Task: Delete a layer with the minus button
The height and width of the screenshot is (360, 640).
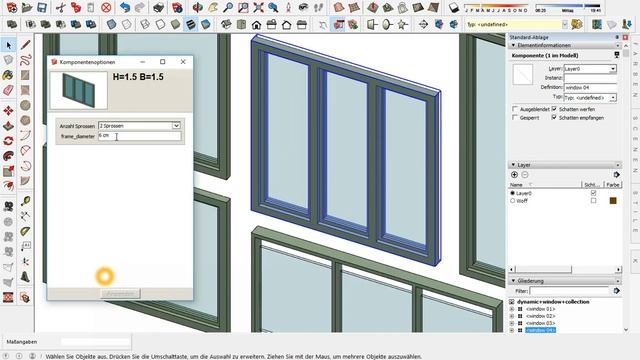Action: (525, 175)
